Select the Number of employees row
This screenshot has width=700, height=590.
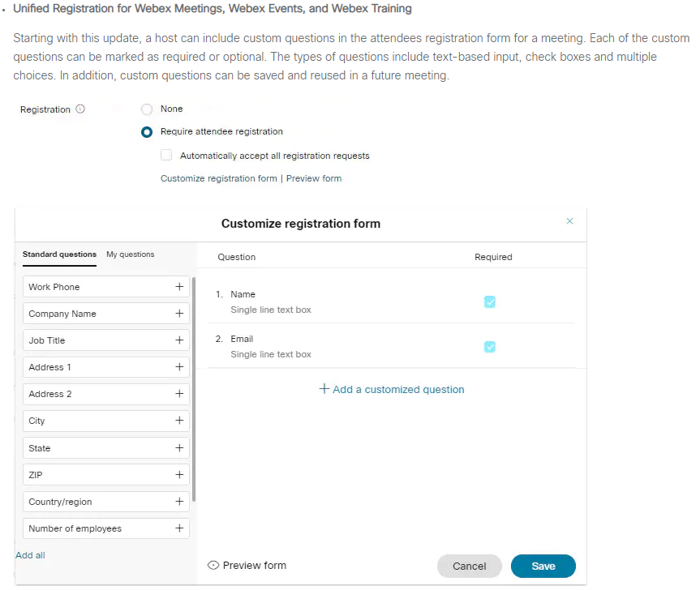coord(106,528)
